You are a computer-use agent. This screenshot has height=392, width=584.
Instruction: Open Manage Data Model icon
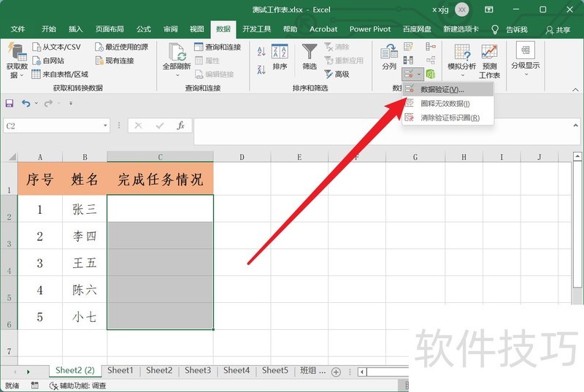pos(431,74)
